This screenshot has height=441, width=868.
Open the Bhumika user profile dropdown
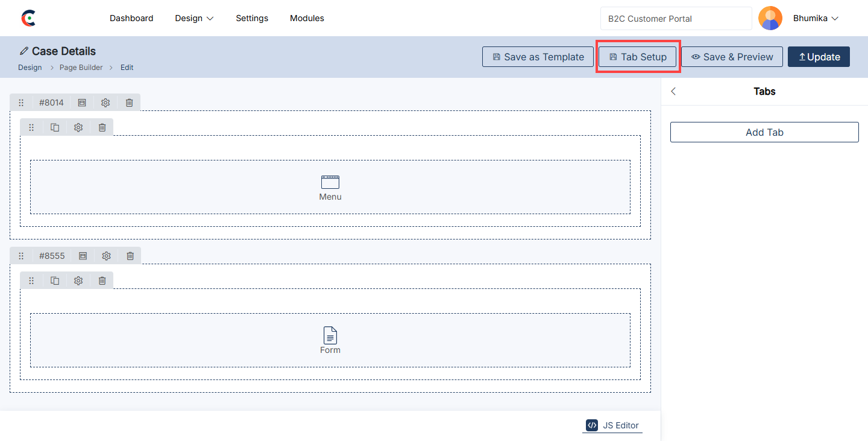pos(815,18)
